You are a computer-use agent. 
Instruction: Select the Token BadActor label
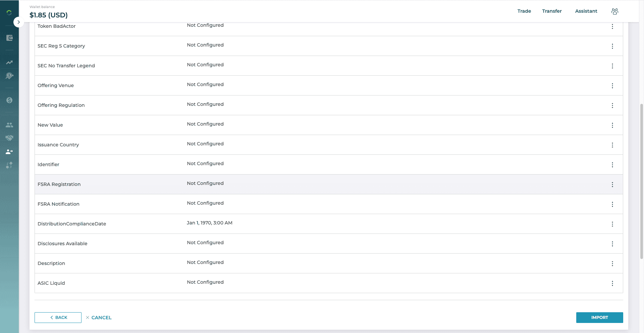57,26
